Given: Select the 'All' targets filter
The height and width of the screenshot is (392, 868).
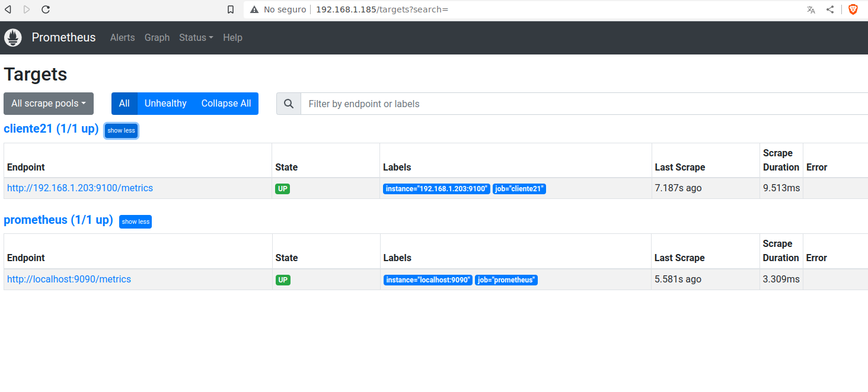Looking at the screenshot, I should coord(125,104).
